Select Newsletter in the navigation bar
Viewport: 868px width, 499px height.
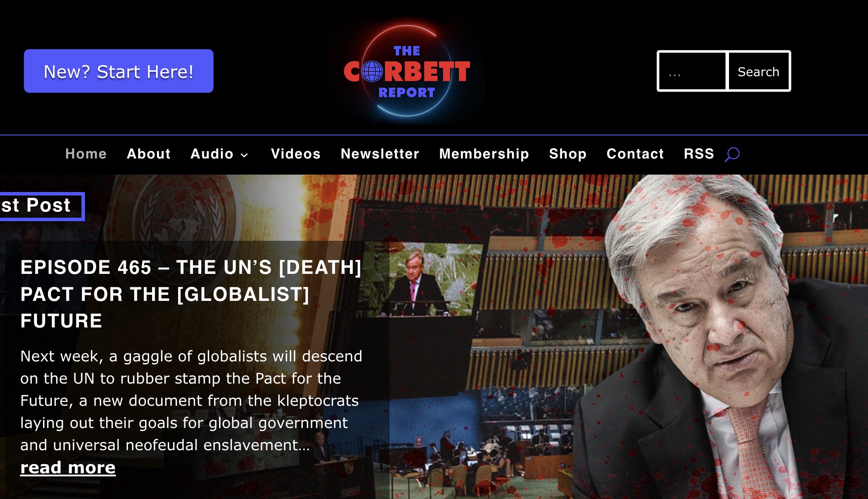point(380,154)
